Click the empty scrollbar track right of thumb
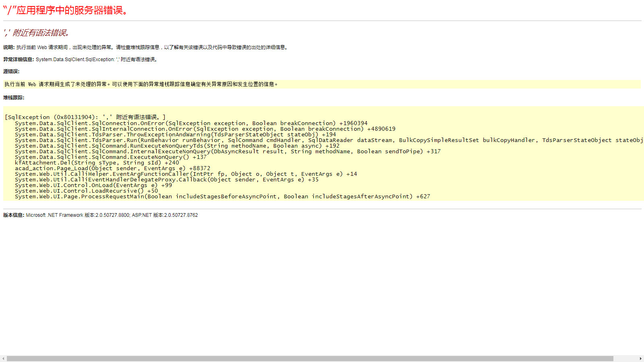Image resolution: width=644 pixels, height=362 pixels. (625, 358)
